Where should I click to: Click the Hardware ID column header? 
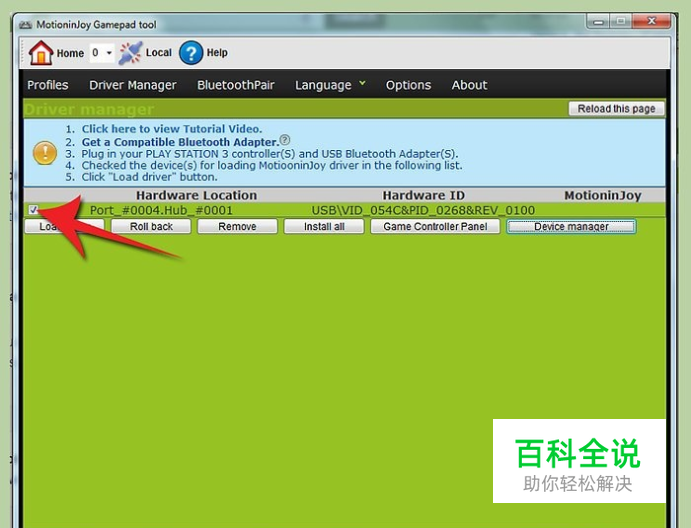(424, 195)
